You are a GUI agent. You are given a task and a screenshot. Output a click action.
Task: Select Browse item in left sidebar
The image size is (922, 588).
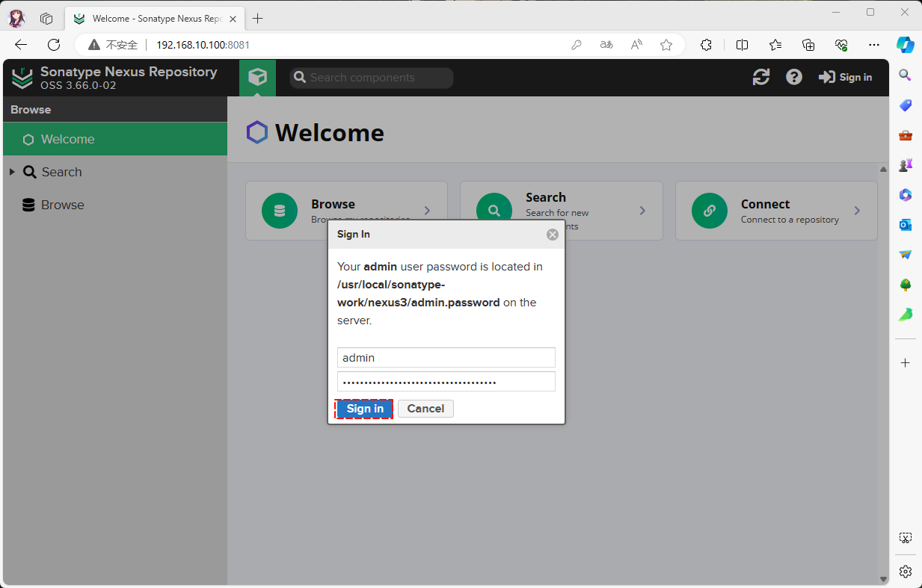click(x=62, y=205)
